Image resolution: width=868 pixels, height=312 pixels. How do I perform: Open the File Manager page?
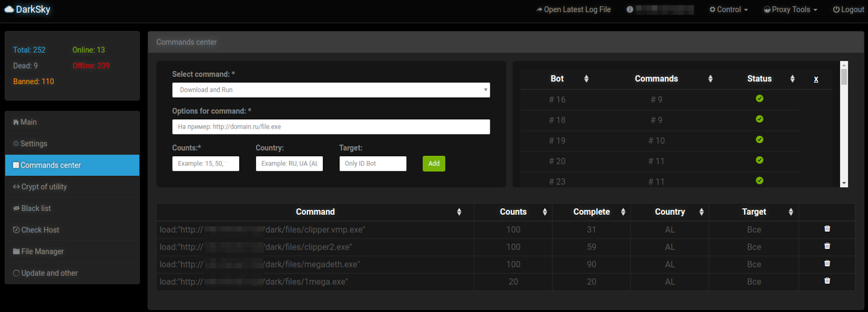coord(72,252)
